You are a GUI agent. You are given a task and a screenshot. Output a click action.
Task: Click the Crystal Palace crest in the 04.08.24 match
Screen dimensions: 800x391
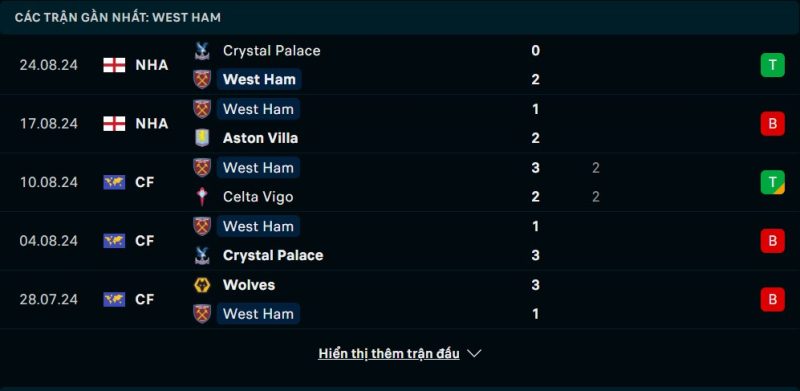click(202, 255)
